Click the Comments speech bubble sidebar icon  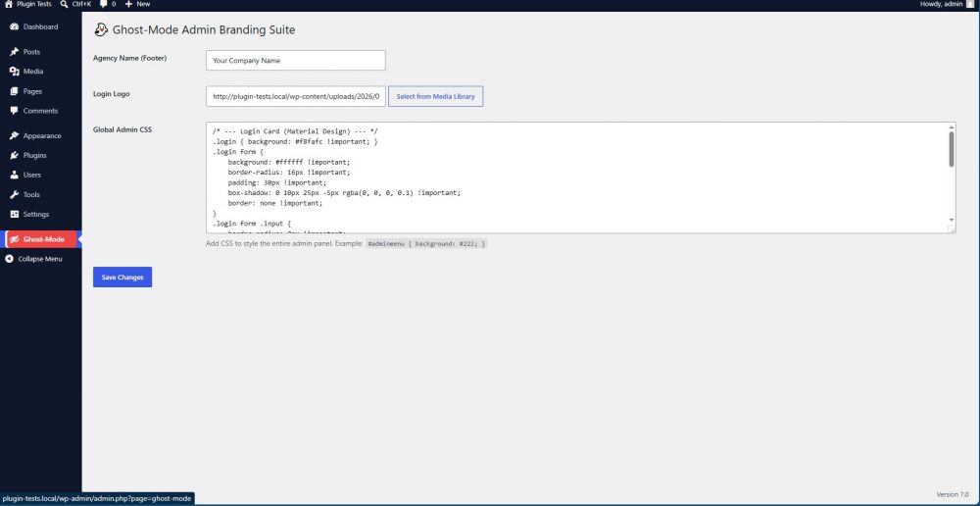15,111
